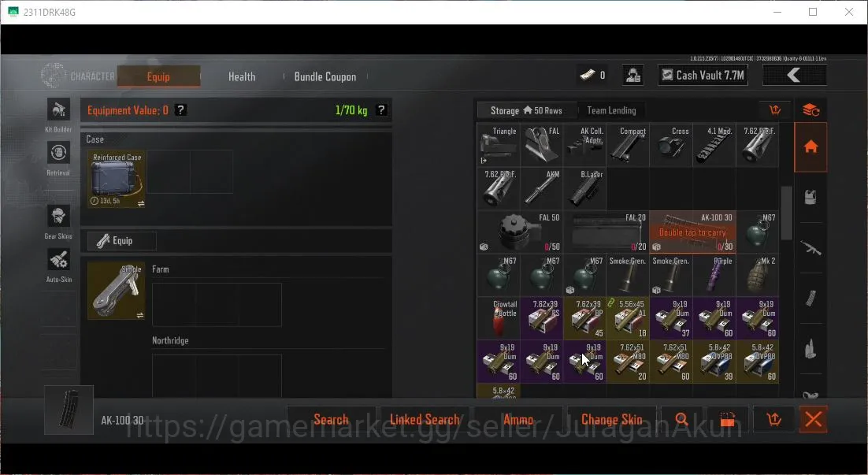Select the B.Laser item

(x=584, y=188)
